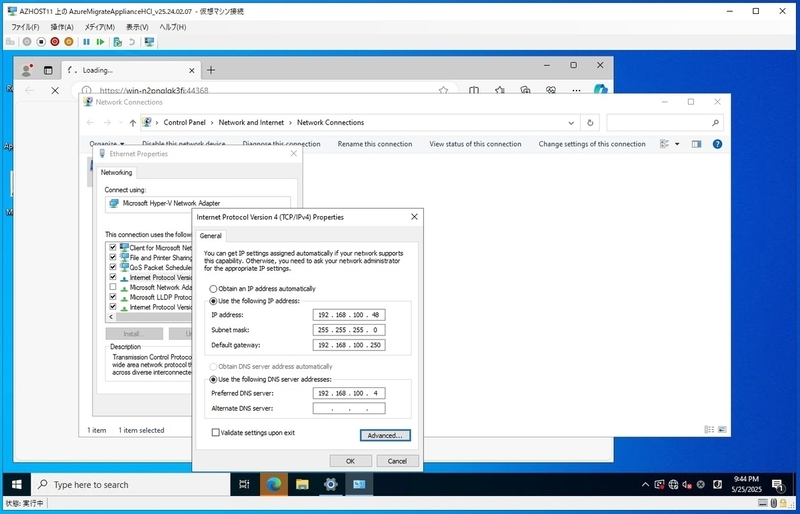Click Rename this connection
This screenshot has height=514, width=800.
375,144
